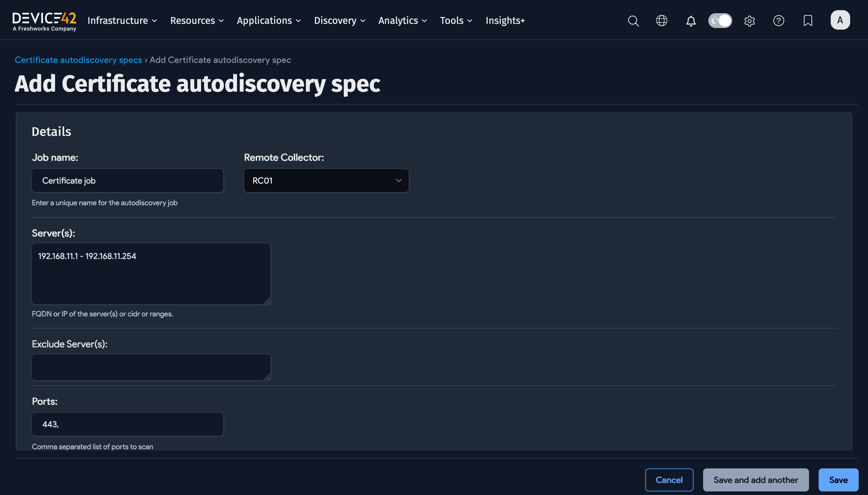Open the notifications bell
This screenshot has height=495, width=868.
point(690,20)
